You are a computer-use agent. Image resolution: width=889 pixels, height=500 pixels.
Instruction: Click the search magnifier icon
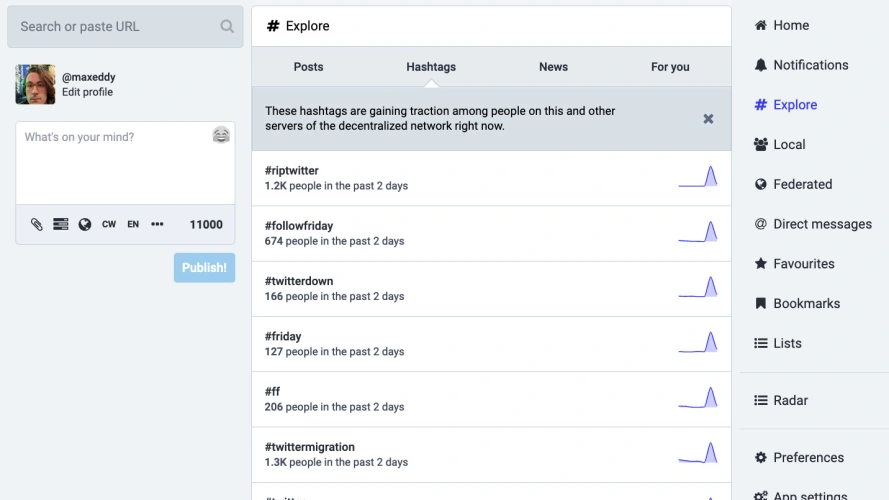tap(227, 27)
